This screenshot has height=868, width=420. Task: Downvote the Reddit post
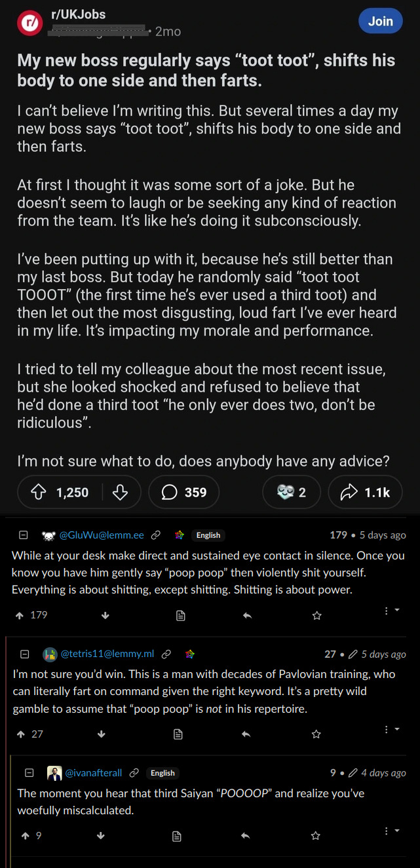pyautogui.click(x=120, y=492)
